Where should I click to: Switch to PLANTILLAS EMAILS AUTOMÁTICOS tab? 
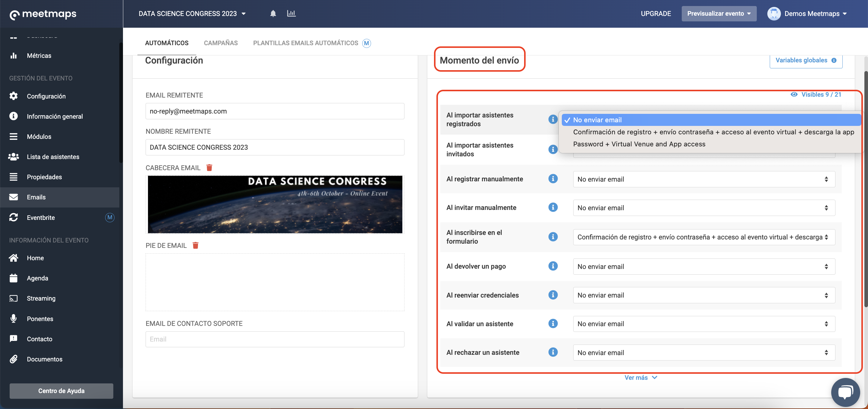coord(306,43)
